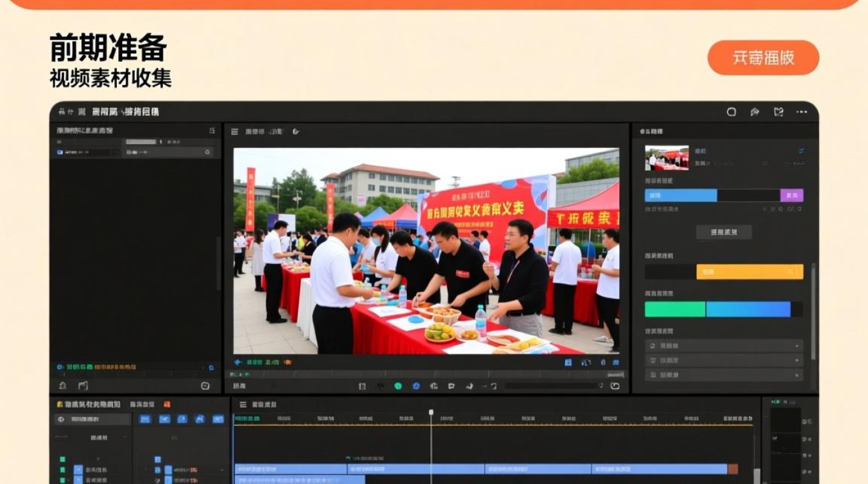The image size is (868, 484).
Task: Click the orange clip ending the timeline track
Action: [x=733, y=469]
